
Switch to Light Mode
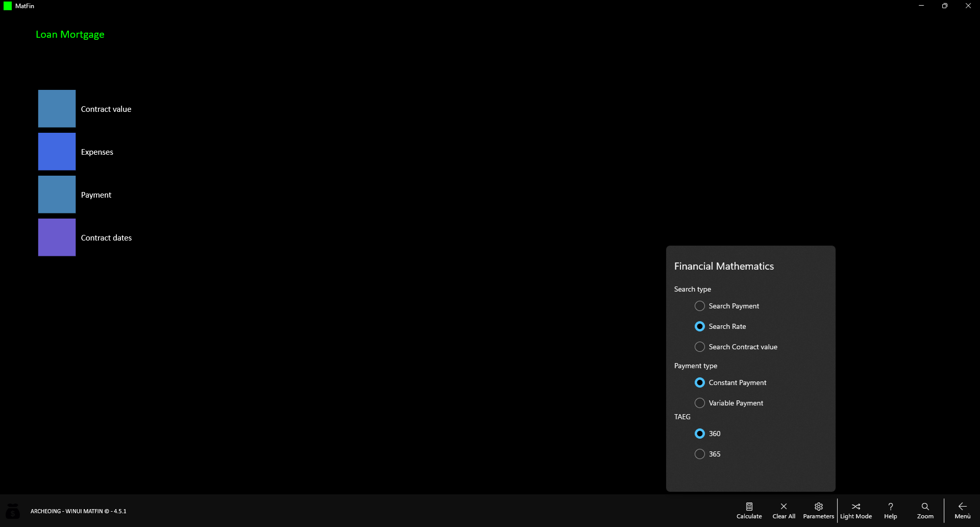coord(856,510)
